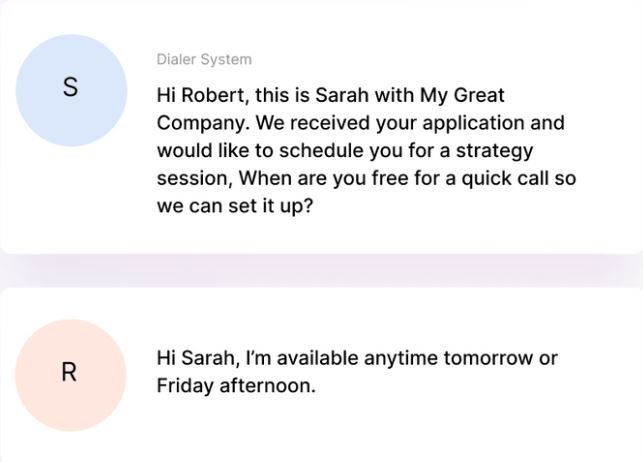643x462 pixels.
Task: Click the line ending we can set it up?
Action: [235, 206]
